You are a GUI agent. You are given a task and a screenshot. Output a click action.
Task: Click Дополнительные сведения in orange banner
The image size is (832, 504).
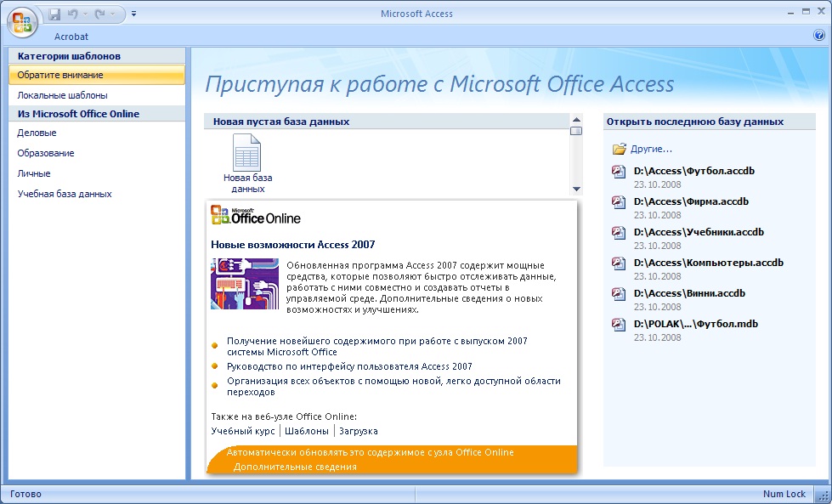tap(295, 467)
